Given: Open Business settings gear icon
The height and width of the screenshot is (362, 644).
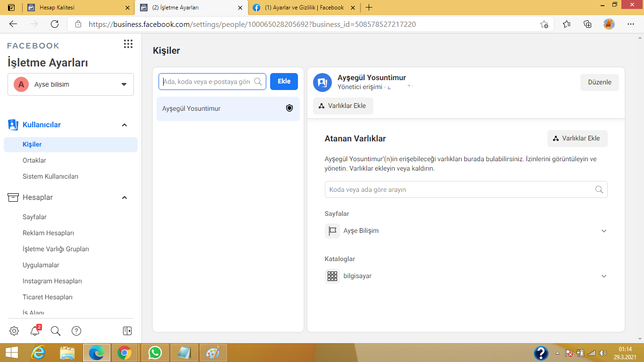Looking at the screenshot, I should click(x=14, y=331).
